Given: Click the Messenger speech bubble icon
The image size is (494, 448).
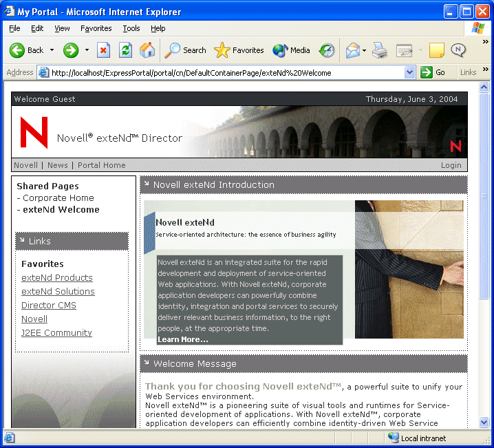Looking at the screenshot, I should point(458,50).
